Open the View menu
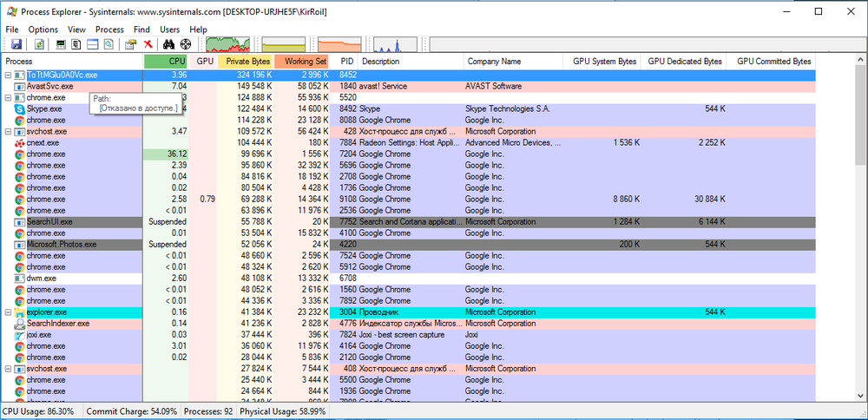This screenshot has height=420, width=868. 77,30
